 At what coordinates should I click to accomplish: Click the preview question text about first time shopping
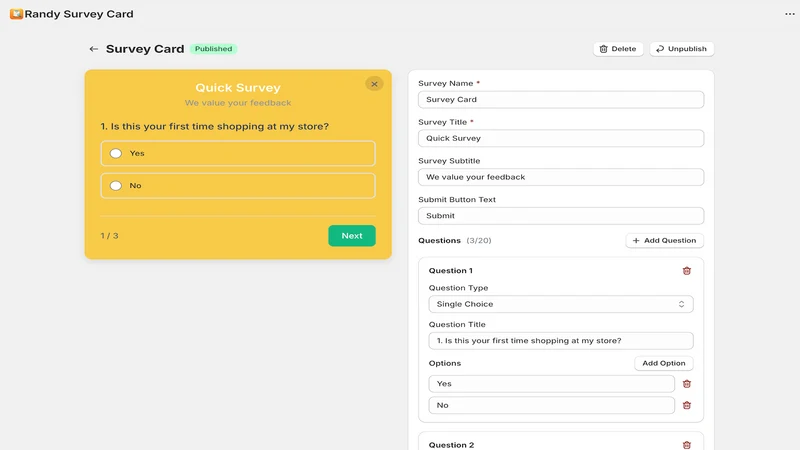click(215, 127)
